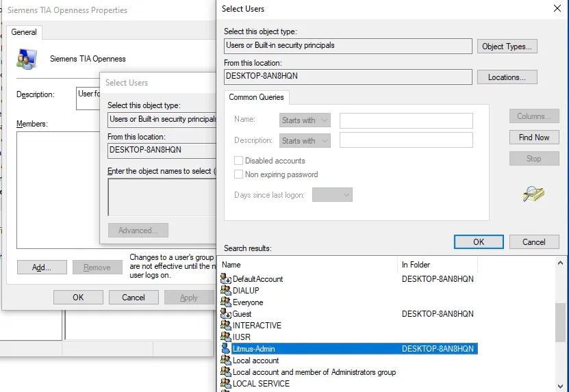Sort by the Name column header

tap(308, 265)
